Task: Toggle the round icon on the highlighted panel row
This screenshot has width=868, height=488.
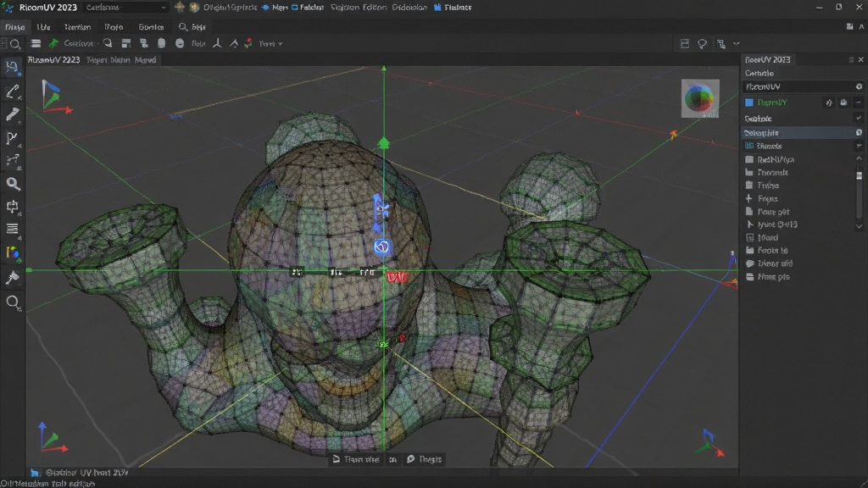Action: pyautogui.click(x=859, y=133)
